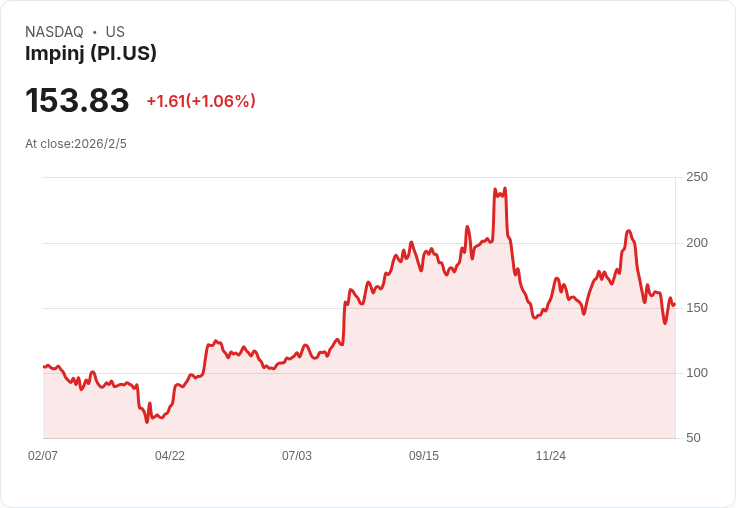
Task: Select the 11/24 date on the x-axis
Action: click(x=551, y=456)
